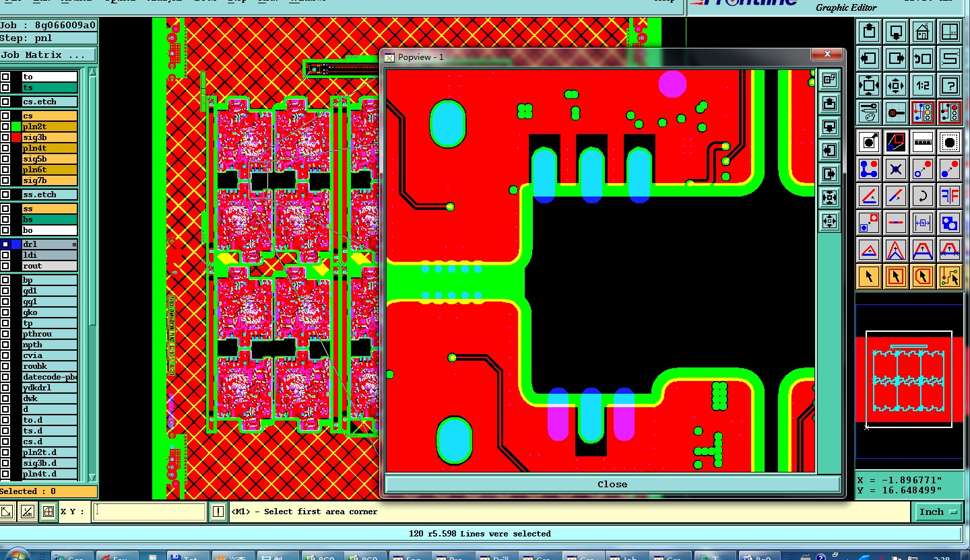Image resolution: width=970 pixels, height=560 pixels.
Task: Select the 'gko' layer row
Action: (x=49, y=312)
